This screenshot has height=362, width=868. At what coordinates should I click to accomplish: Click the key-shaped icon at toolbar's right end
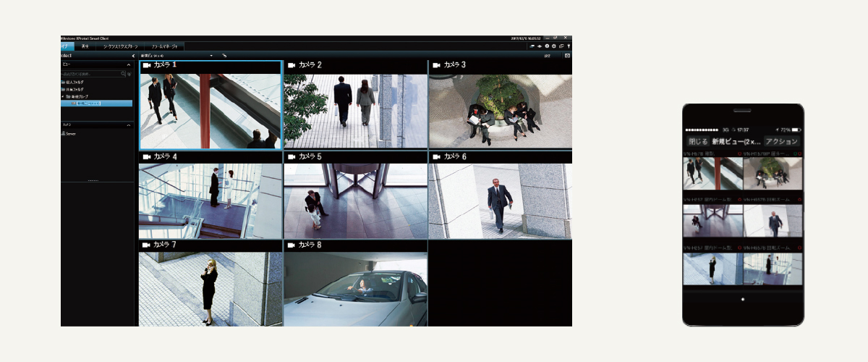tap(568, 46)
